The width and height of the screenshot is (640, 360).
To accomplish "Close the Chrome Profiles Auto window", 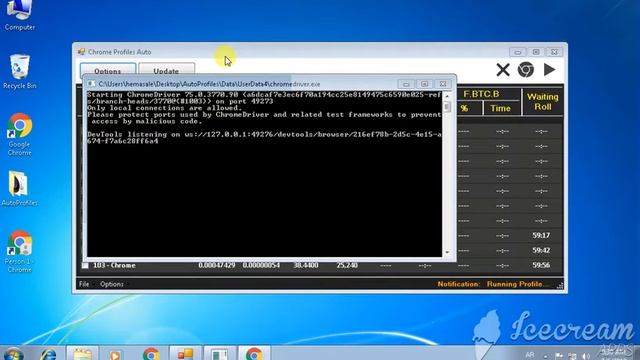I will tap(554, 52).
